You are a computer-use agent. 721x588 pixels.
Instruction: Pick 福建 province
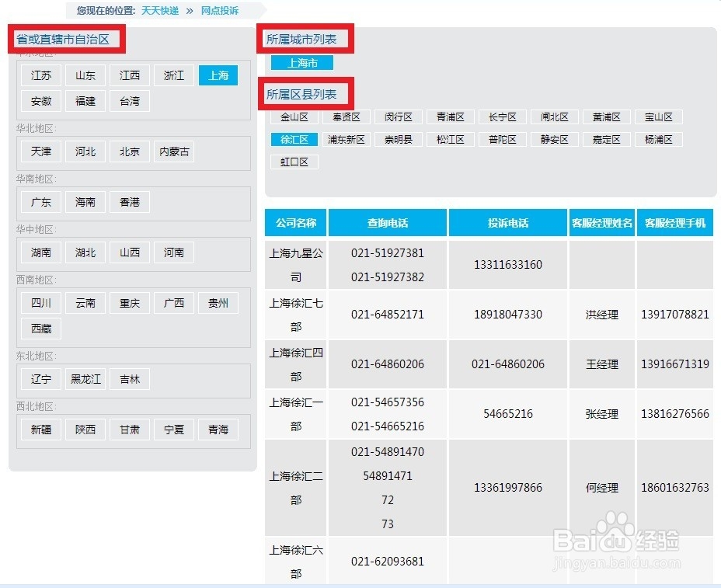[x=85, y=101]
